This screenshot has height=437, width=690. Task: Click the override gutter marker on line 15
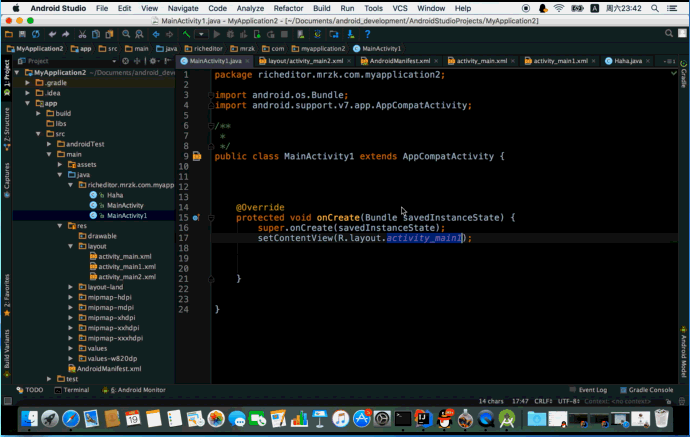point(197,217)
